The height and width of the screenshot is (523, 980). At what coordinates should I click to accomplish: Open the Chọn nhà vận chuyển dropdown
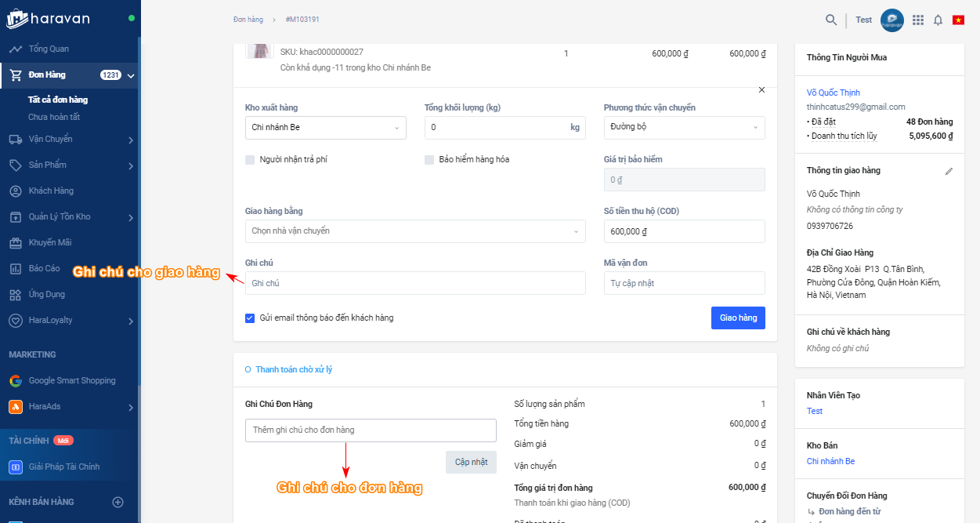415,231
